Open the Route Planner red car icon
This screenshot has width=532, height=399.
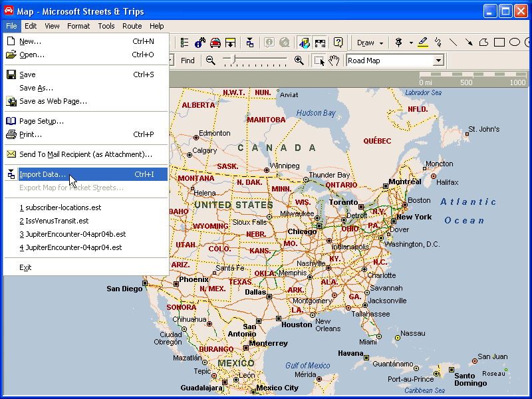[x=215, y=43]
